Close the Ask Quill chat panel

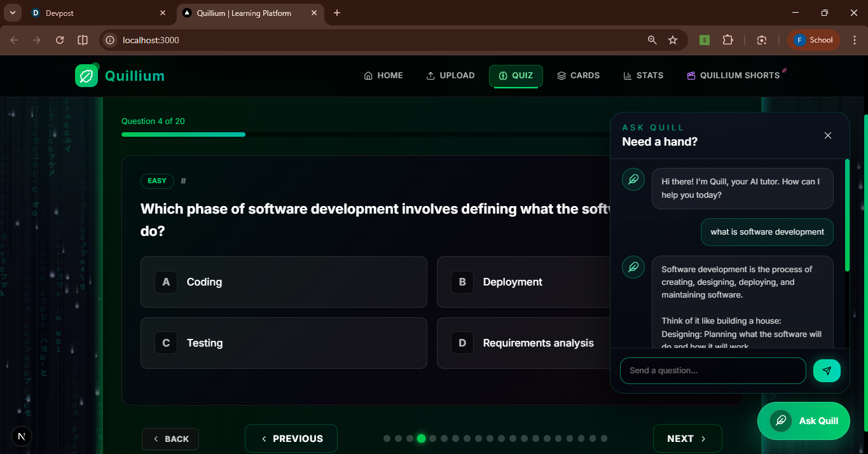pyautogui.click(x=828, y=135)
